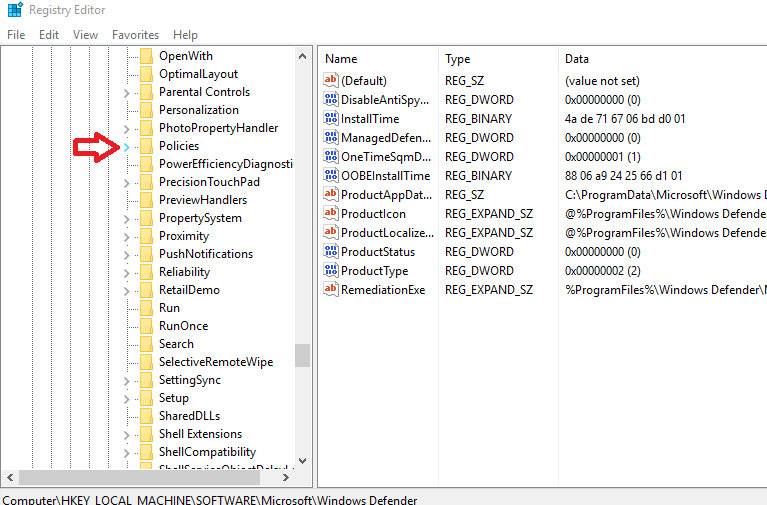Click the tree horizontal scrollbar thumb

click(x=138, y=477)
